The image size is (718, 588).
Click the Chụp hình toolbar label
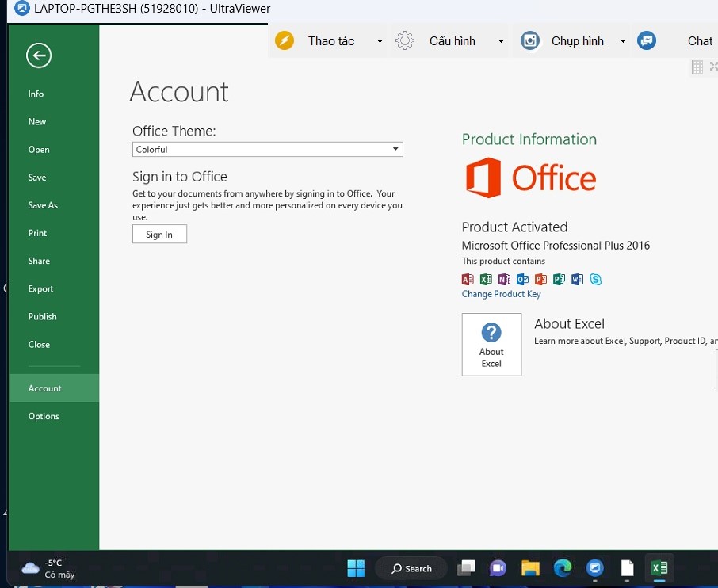(578, 41)
